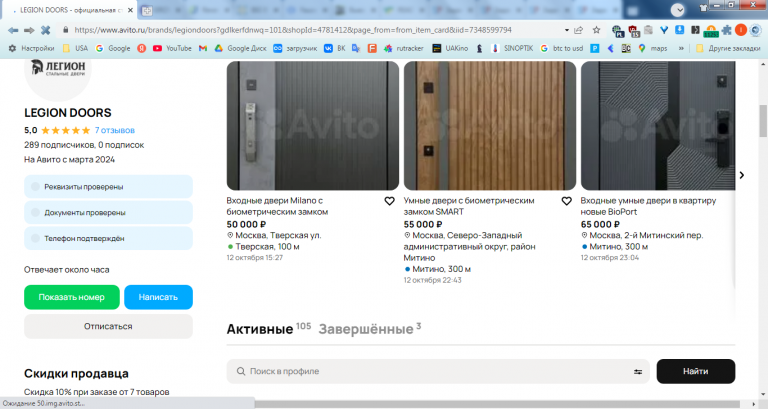768x409 pixels.
Task: Open the dark Milano door thumbnail
Action: pos(312,126)
